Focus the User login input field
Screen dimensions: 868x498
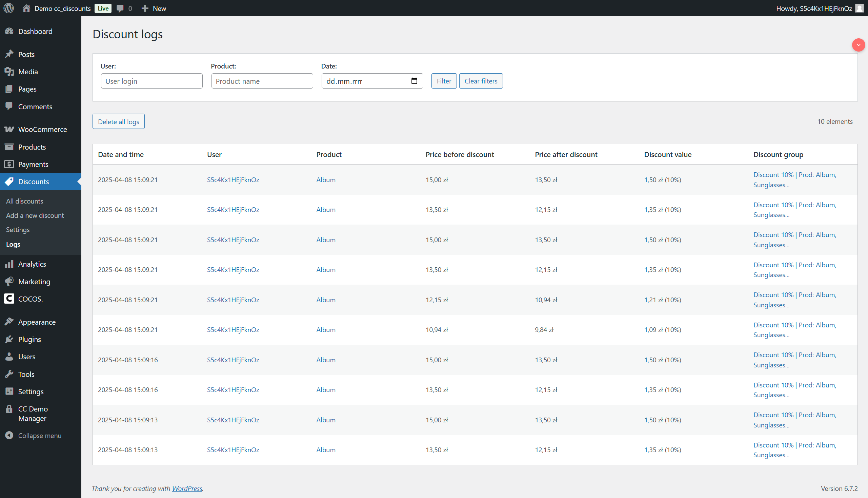152,81
